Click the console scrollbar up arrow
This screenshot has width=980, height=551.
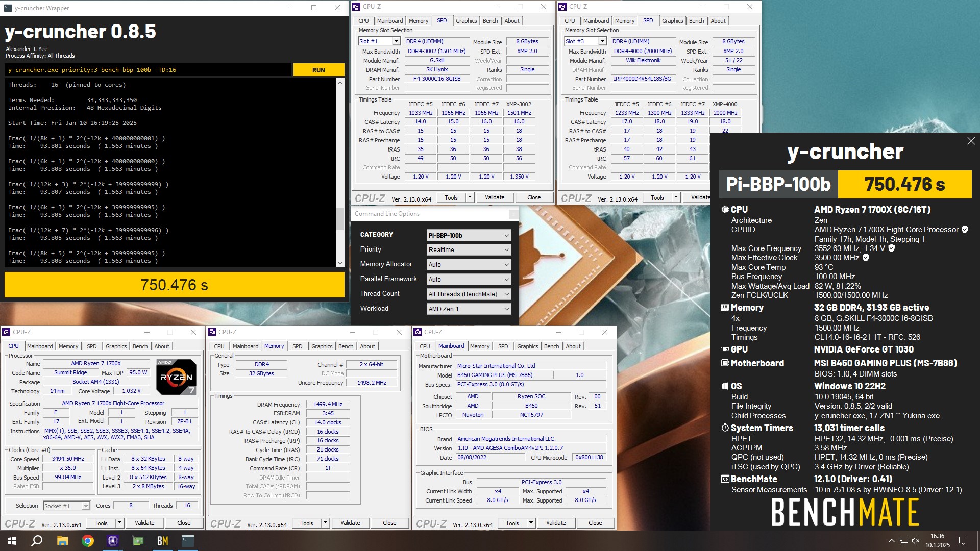[x=340, y=82]
